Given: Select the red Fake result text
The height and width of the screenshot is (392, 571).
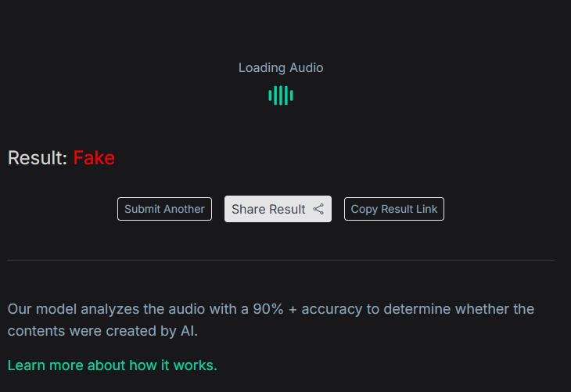Looking at the screenshot, I should point(94,158).
